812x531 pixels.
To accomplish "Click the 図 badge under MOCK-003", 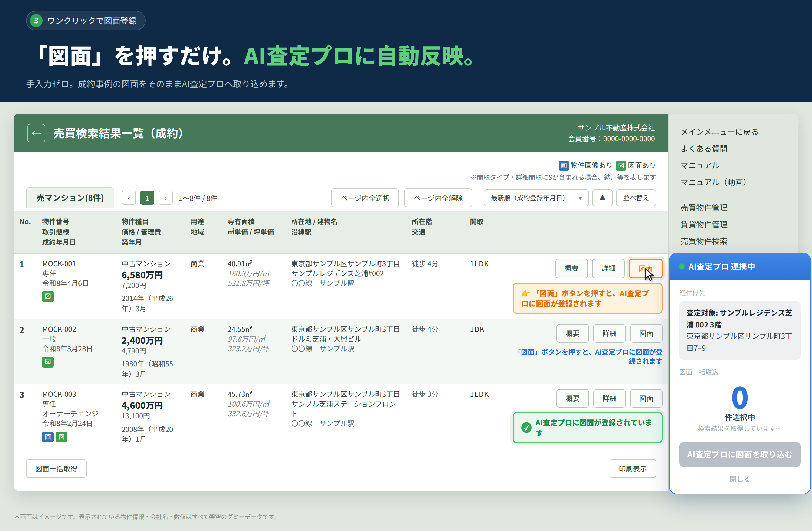I will pyautogui.click(x=61, y=437).
